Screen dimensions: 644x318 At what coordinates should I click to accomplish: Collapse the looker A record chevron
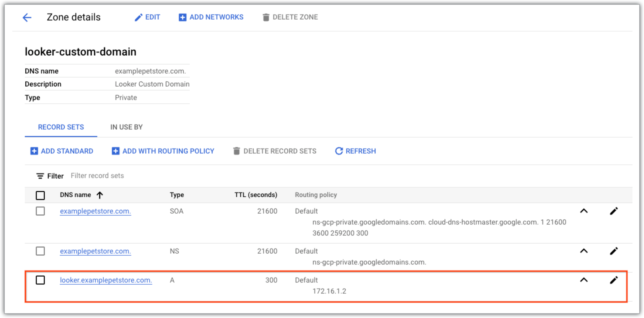[584, 280]
